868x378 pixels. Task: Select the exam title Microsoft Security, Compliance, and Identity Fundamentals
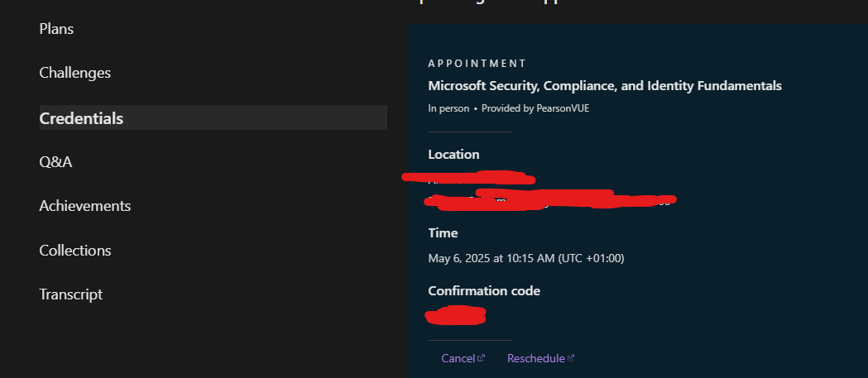[605, 86]
